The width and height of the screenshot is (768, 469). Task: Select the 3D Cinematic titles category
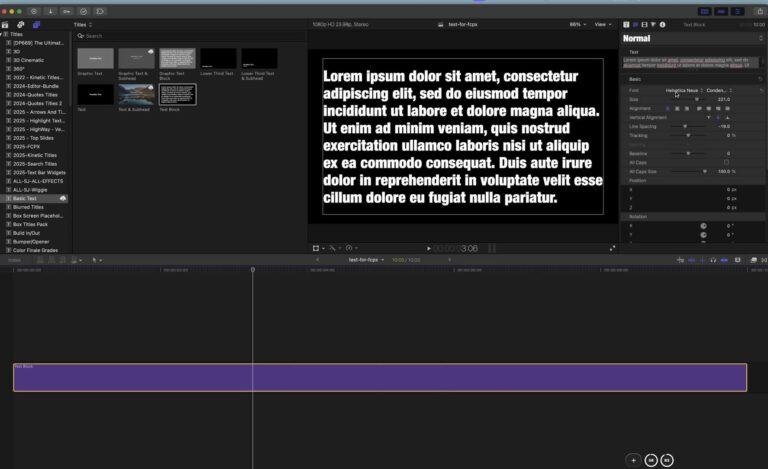click(x=28, y=60)
